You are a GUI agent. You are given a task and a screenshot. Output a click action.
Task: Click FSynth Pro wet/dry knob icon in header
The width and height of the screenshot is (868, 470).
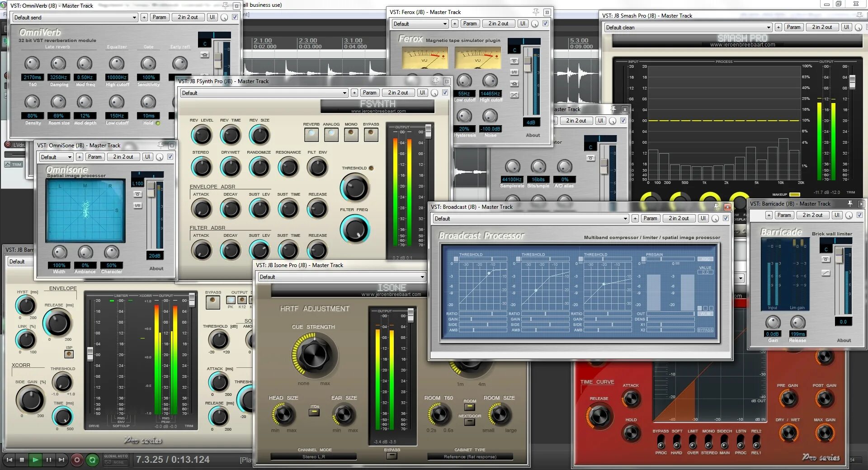click(434, 93)
